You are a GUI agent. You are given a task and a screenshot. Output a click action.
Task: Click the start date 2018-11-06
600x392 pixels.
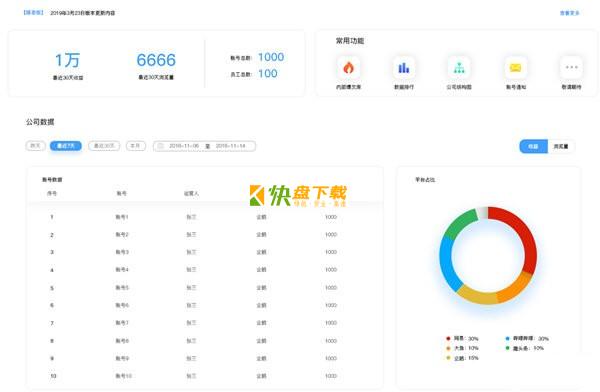pos(184,146)
